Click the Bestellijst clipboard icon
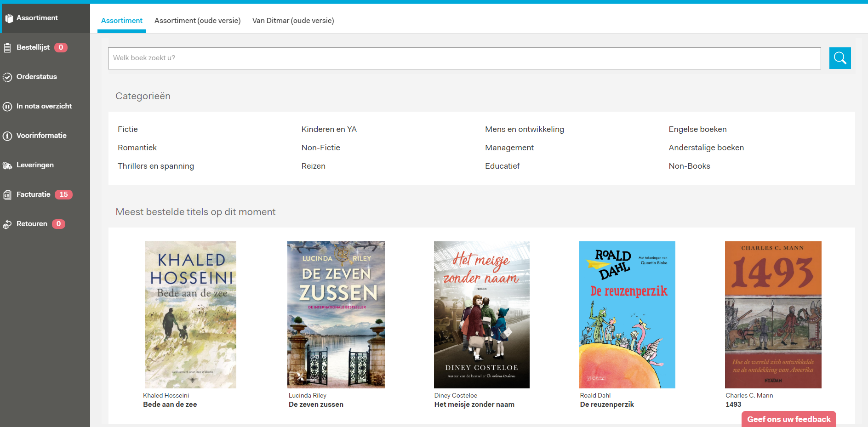This screenshot has width=868, height=427. click(7, 48)
